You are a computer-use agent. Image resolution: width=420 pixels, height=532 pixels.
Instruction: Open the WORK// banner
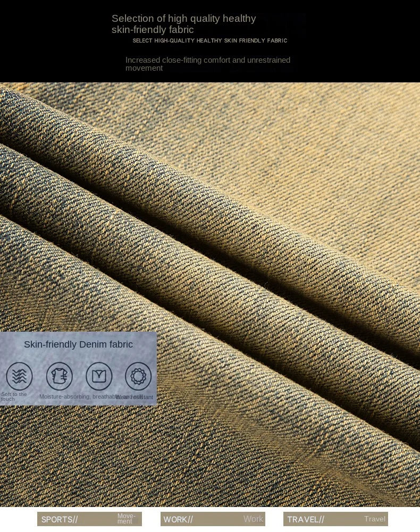[x=213, y=519]
